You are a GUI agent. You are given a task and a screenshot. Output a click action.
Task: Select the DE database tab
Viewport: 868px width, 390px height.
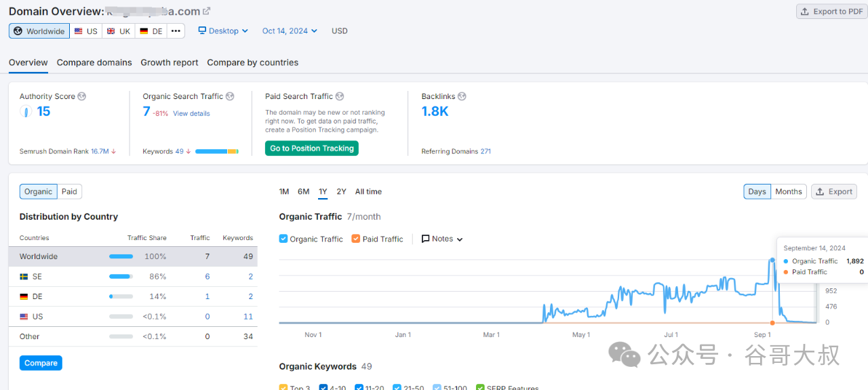pyautogui.click(x=151, y=31)
